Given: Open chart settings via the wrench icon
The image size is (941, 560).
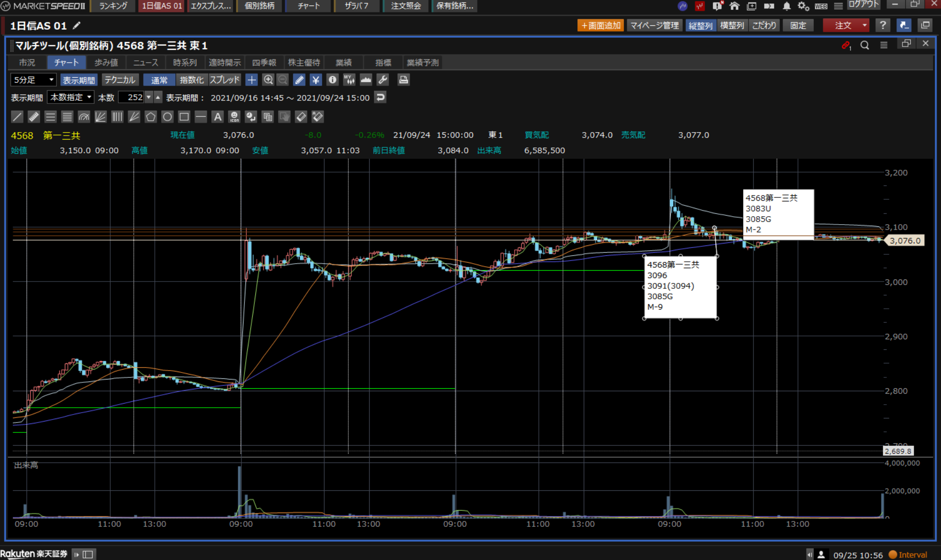Looking at the screenshot, I should point(382,80).
